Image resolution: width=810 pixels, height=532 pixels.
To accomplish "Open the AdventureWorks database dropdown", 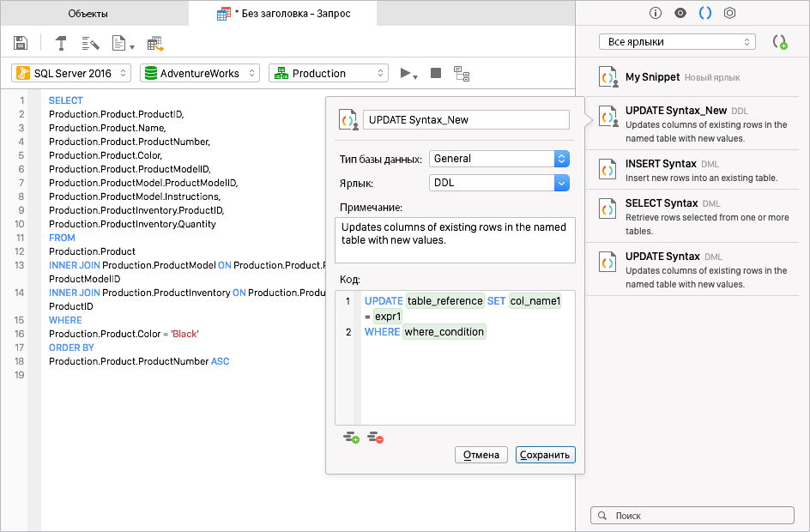I will (x=200, y=73).
